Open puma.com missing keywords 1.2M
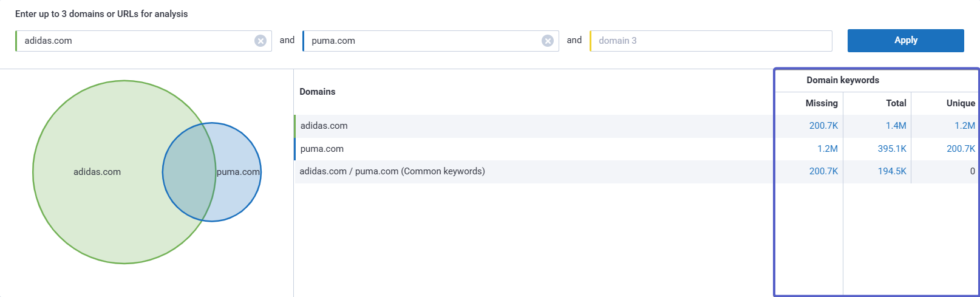Viewport: 980px width, 297px height. click(827, 149)
